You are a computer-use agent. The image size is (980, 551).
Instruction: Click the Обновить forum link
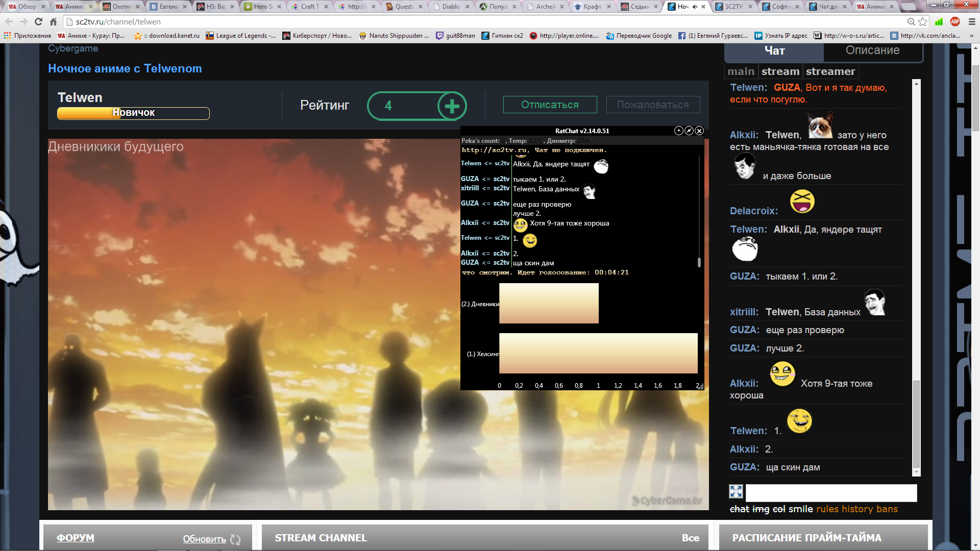pyautogui.click(x=205, y=539)
